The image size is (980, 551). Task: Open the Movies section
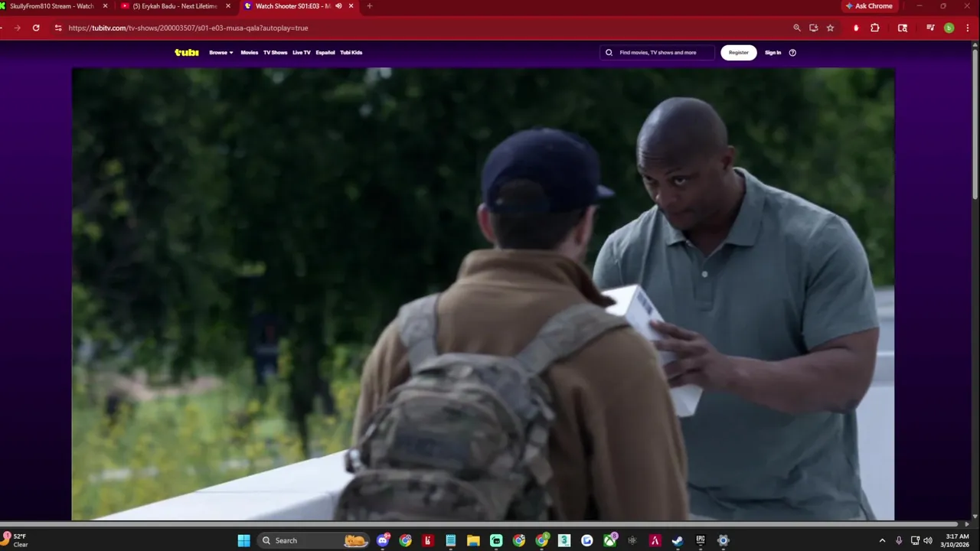(x=250, y=53)
